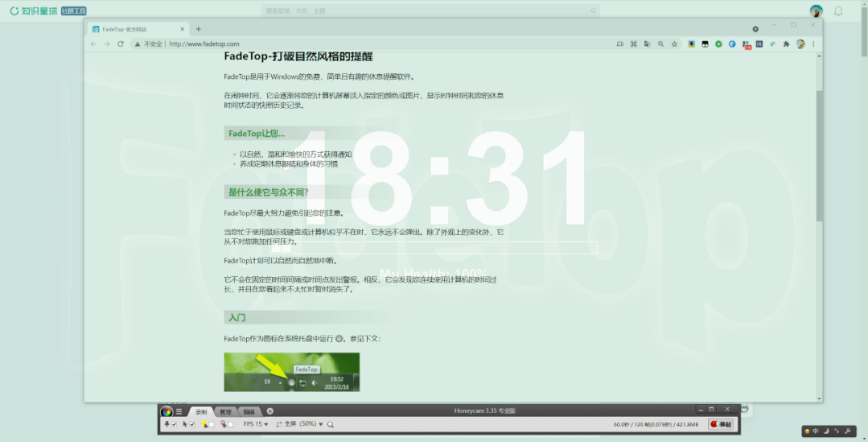The height and width of the screenshot is (442, 868).
Task: Open a new browser tab
Action: (x=198, y=29)
